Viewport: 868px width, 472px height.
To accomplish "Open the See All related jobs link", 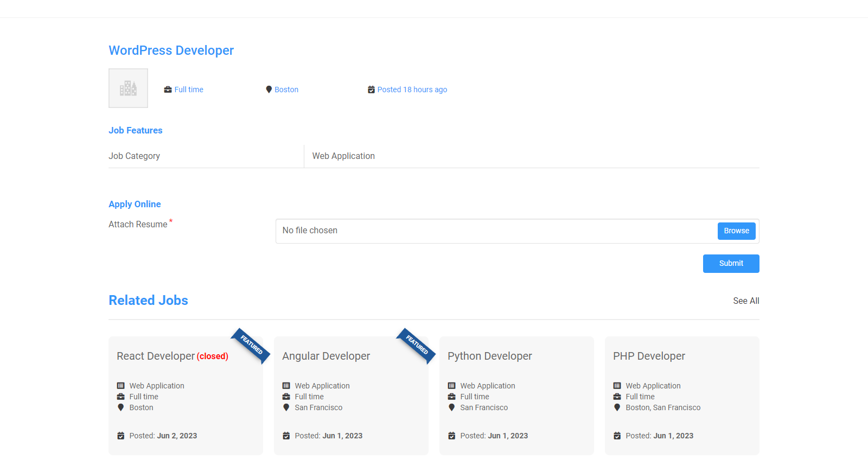I will pos(746,301).
